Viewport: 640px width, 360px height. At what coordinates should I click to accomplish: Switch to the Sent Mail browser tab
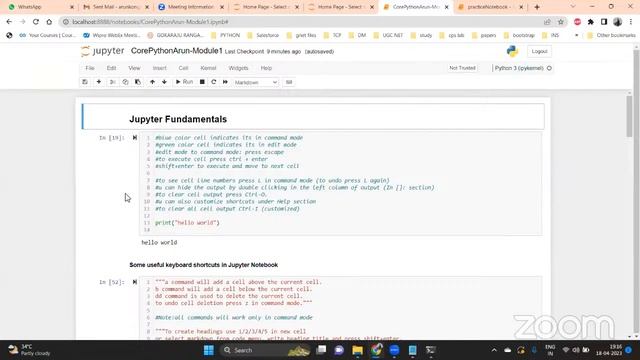[116, 7]
